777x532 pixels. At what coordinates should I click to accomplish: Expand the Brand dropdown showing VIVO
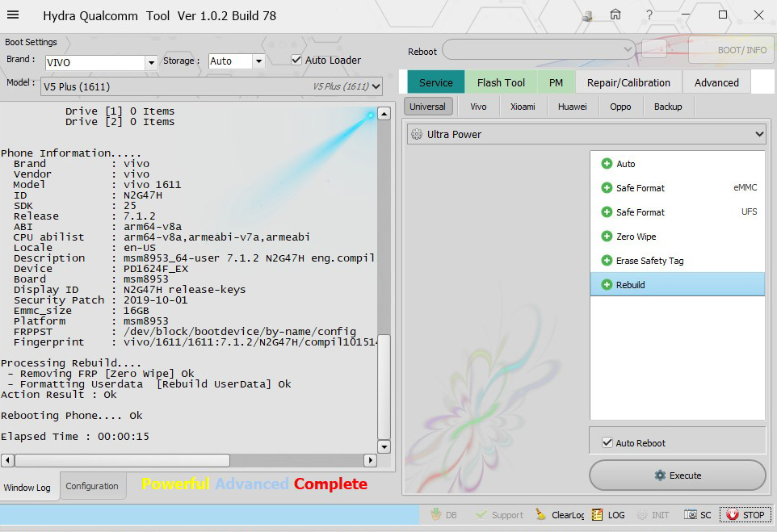coord(151,62)
